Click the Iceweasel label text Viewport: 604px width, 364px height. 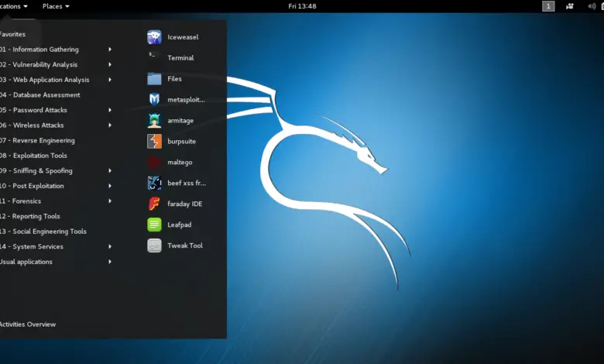[x=183, y=37]
